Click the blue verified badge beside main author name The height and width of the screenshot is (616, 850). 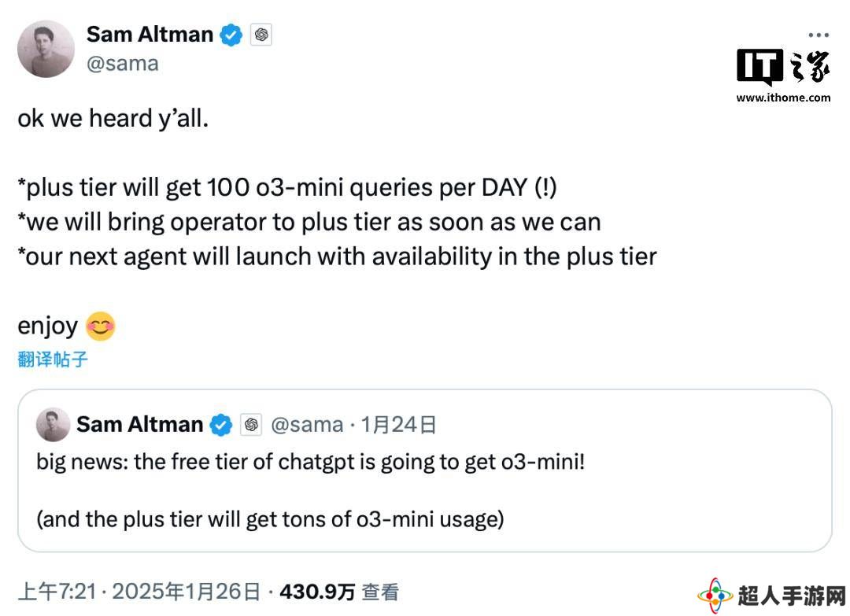click(x=231, y=35)
